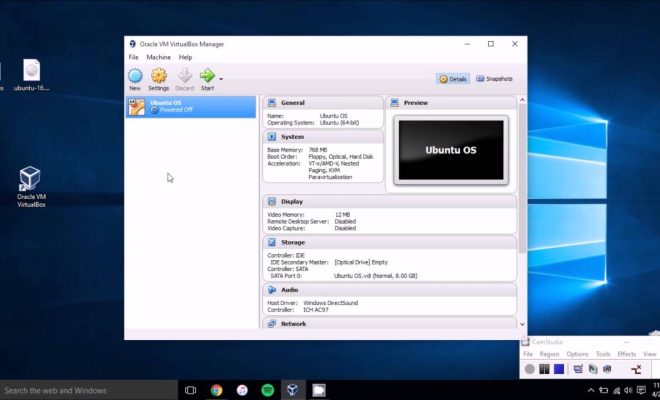Click the VirtualBox title bar logo icon
The height and width of the screenshot is (400, 660).
pyautogui.click(x=133, y=44)
